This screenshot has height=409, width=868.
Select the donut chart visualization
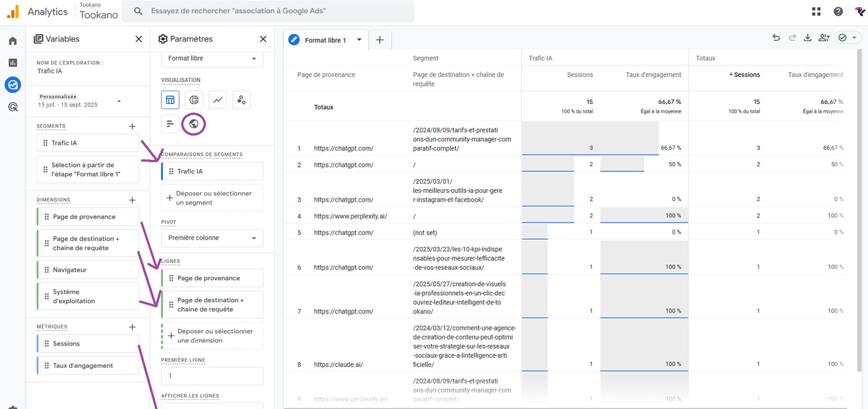[x=194, y=100]
